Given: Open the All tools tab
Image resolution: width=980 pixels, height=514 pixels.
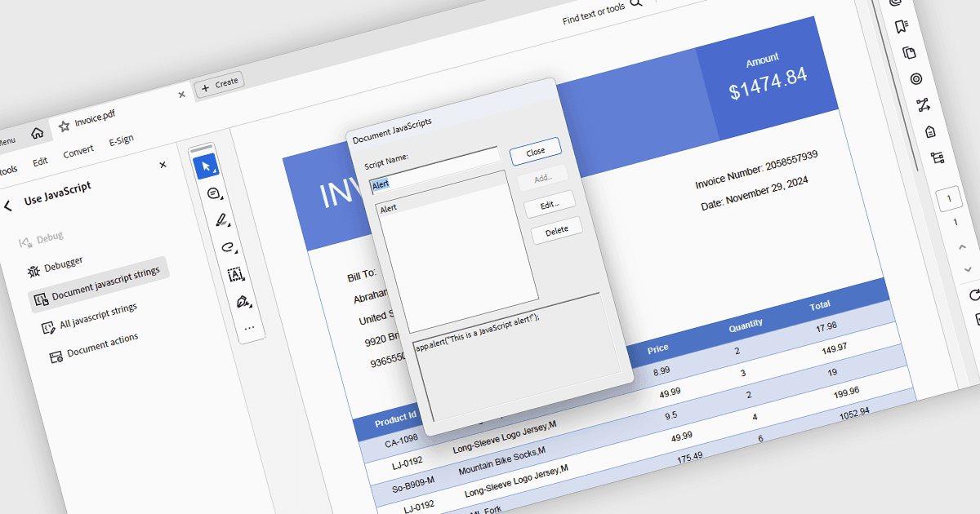Looking at the screenshot, I should coord(7,171).
